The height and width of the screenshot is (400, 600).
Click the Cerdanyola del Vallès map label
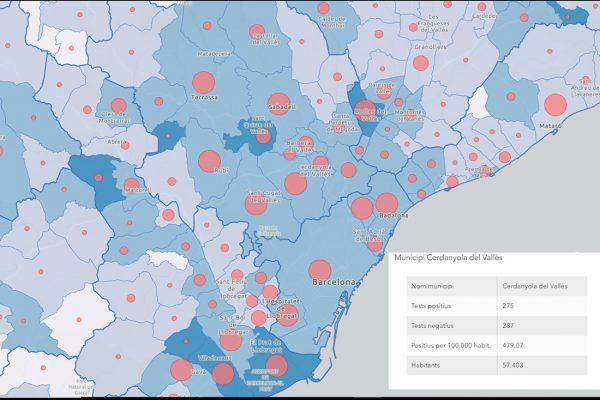pos(315,170)
